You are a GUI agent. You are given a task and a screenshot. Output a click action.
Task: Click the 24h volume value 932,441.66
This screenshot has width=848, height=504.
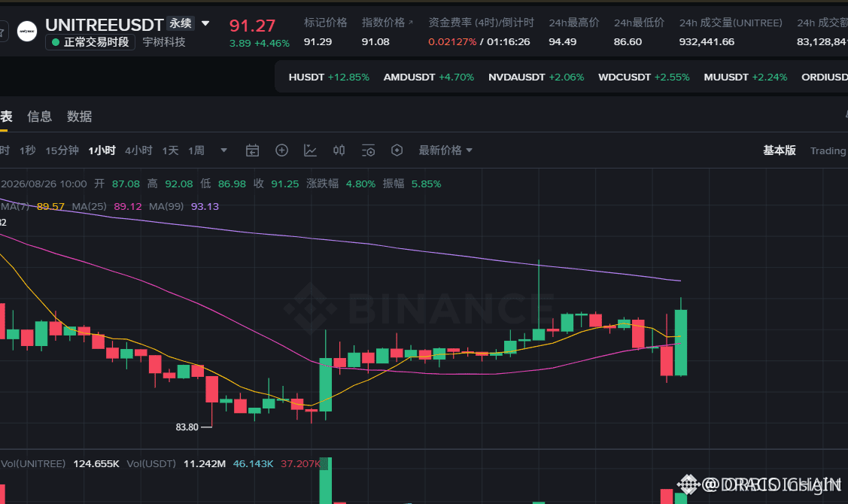click(x=707, y=41)
